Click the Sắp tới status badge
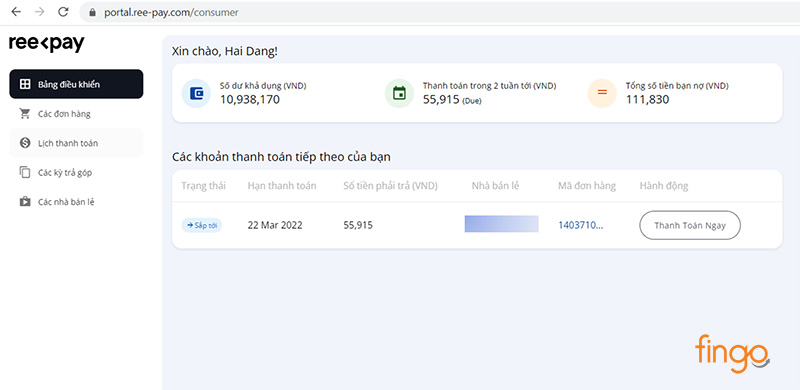This screenshot has height=390, width=800. coord(202,225)
